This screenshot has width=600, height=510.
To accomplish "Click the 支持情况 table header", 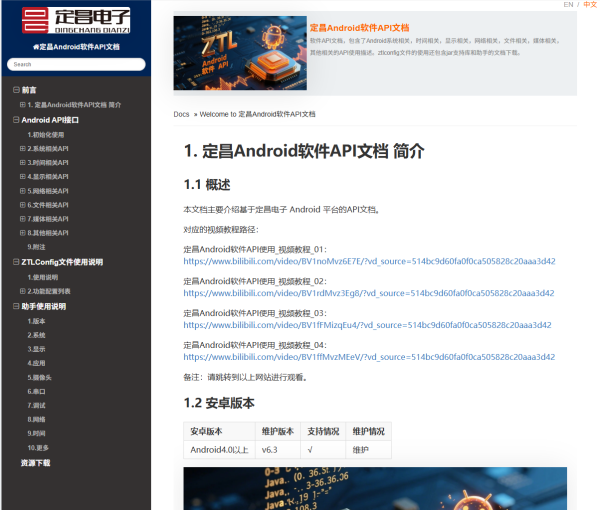I will pyautogui.click(x=323, y=431).
